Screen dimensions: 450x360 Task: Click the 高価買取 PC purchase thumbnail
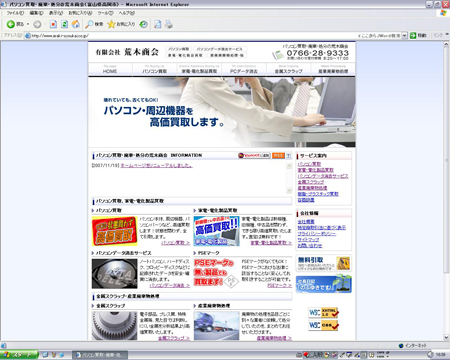pos(115,231)
